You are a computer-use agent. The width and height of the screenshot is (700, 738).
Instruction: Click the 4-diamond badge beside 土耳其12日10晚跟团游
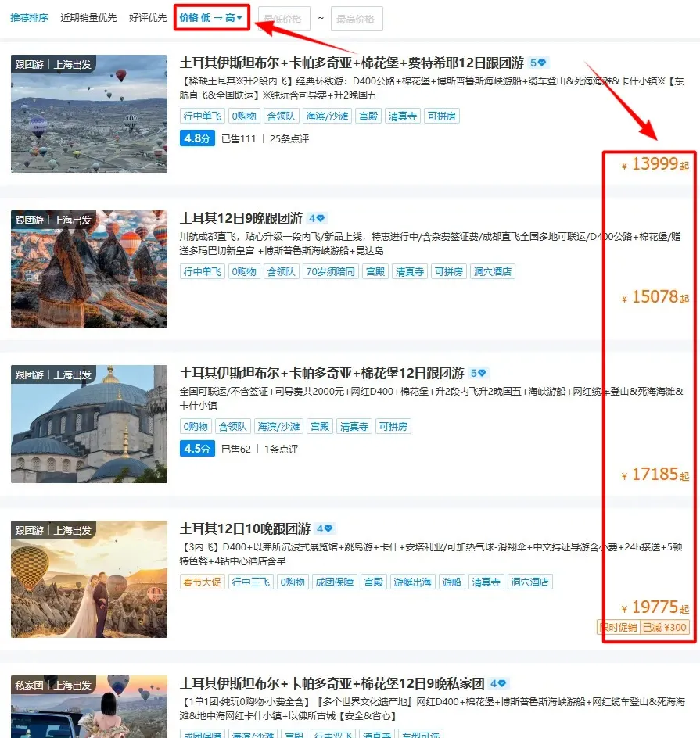[x=325, y=529]
